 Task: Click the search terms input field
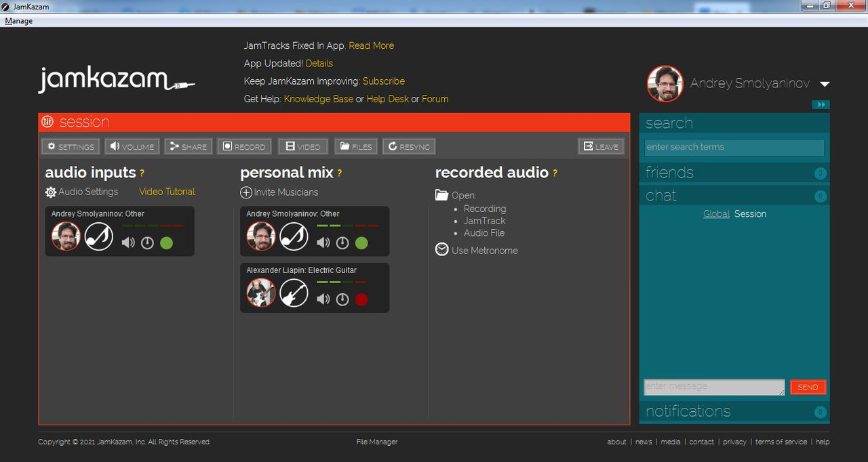point(734,147)
